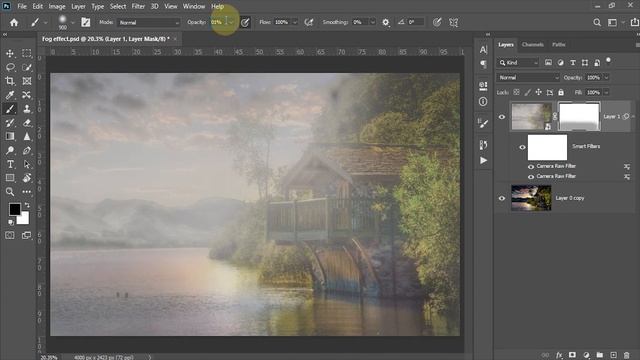Open layer Opacity dropdown arrow
Screen dimensions: 640x360
pyautogui.click(x=606, y=78)
